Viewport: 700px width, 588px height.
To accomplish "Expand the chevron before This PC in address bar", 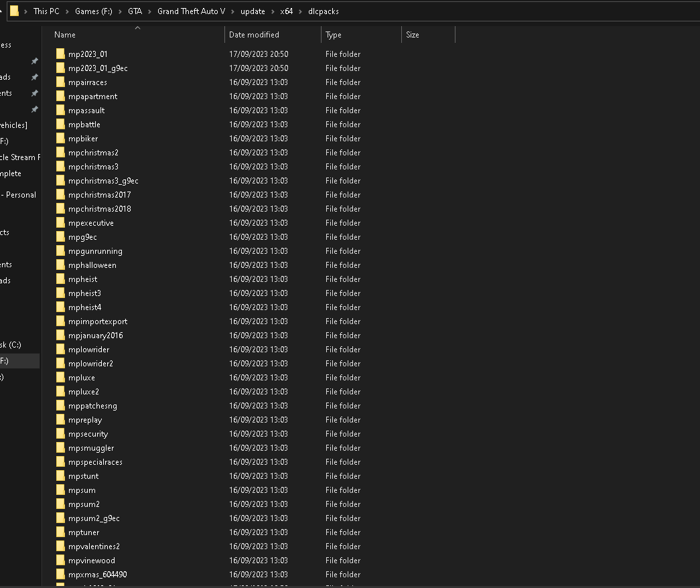I will (25, 11).
